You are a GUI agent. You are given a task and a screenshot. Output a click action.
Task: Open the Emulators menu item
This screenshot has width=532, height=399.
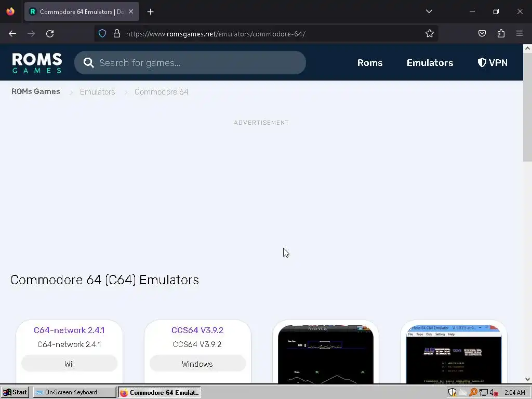click(430, 63)
